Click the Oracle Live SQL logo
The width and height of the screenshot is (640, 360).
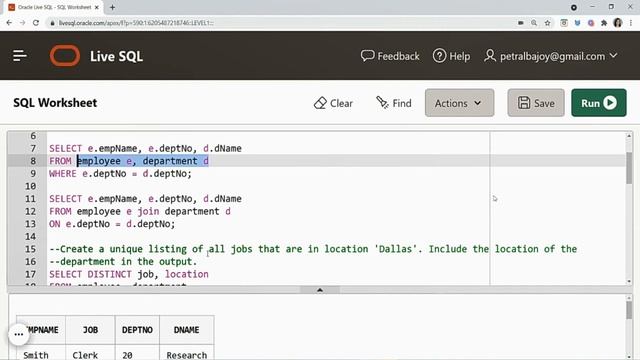coord(65,56)
